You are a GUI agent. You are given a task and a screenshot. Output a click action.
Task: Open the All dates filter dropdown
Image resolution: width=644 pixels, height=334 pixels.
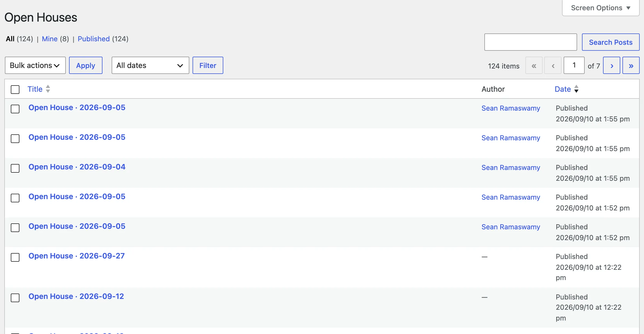pyautogui.click(x=150, y=65)
